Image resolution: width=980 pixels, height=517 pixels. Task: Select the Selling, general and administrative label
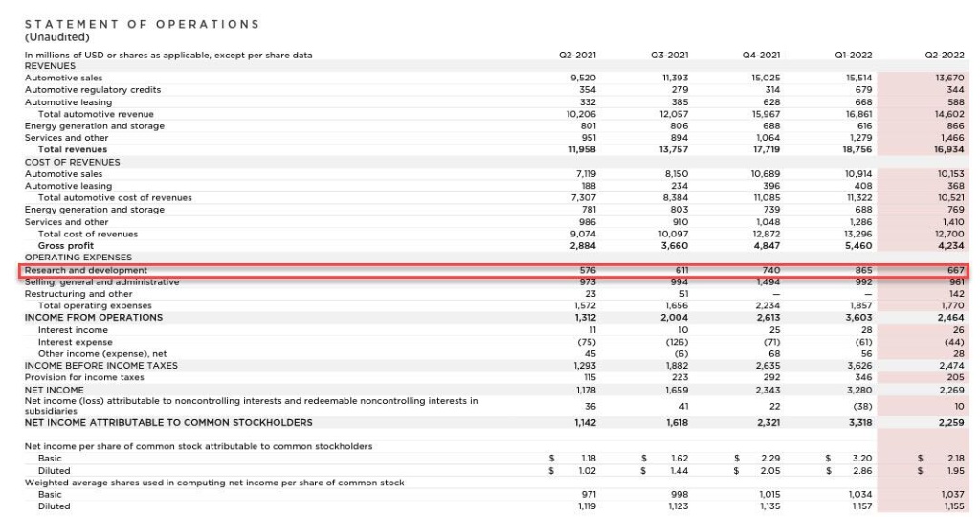point(101,282)
